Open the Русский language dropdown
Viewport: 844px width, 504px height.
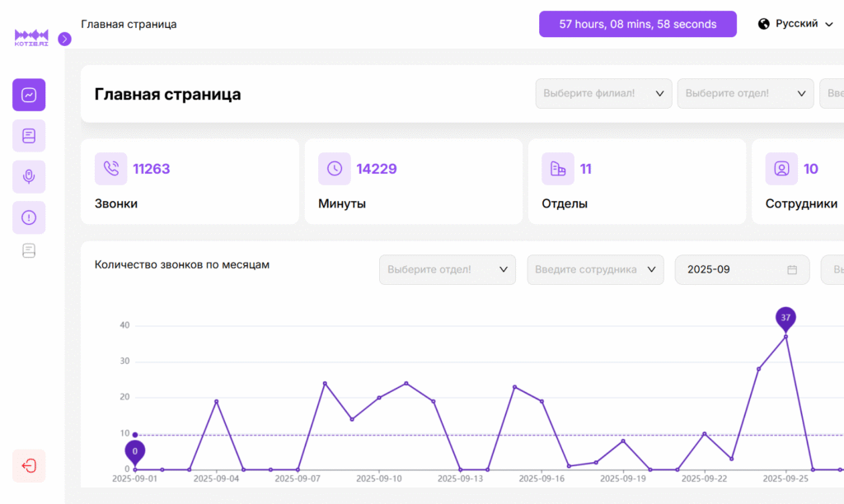point(795,24)
